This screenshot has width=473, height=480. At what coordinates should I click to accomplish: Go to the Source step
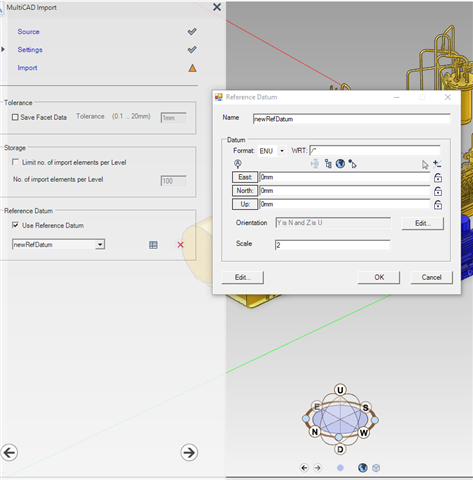tap(28, 32)
